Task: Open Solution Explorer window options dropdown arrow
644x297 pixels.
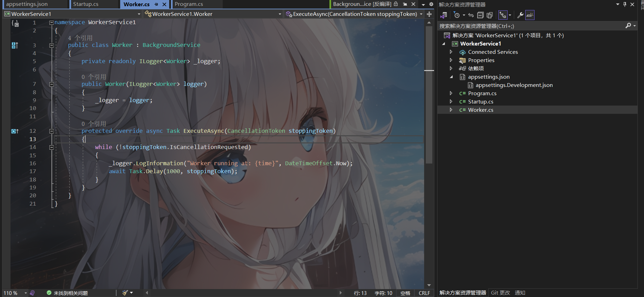Action: click(x=618, y=4)
